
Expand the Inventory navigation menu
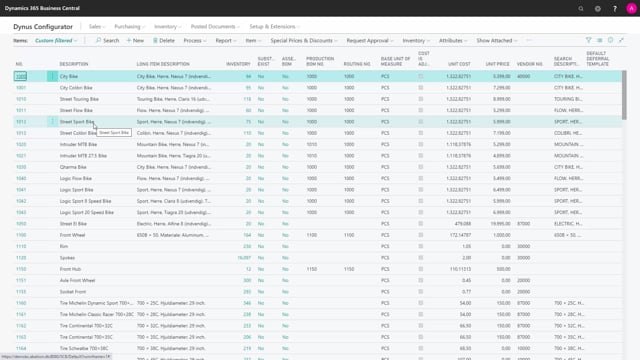tap(167, 27)
